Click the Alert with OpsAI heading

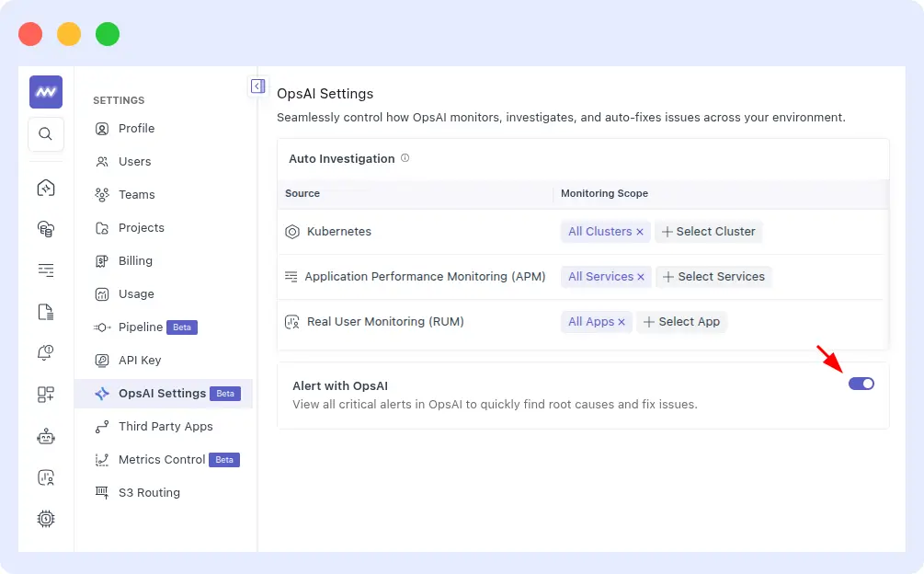[340, 386]
